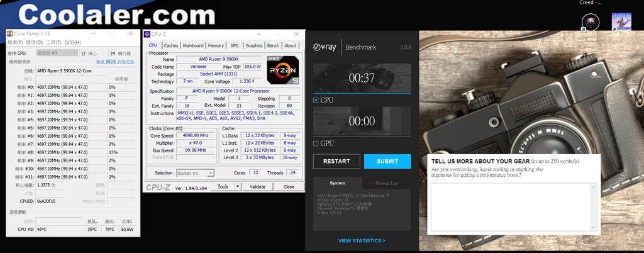Viewport: 644px width, 253px height.
Task: Click the model field AMD Ryzen 9 5900X 12-Core
Action: click(x=86, y=70)
